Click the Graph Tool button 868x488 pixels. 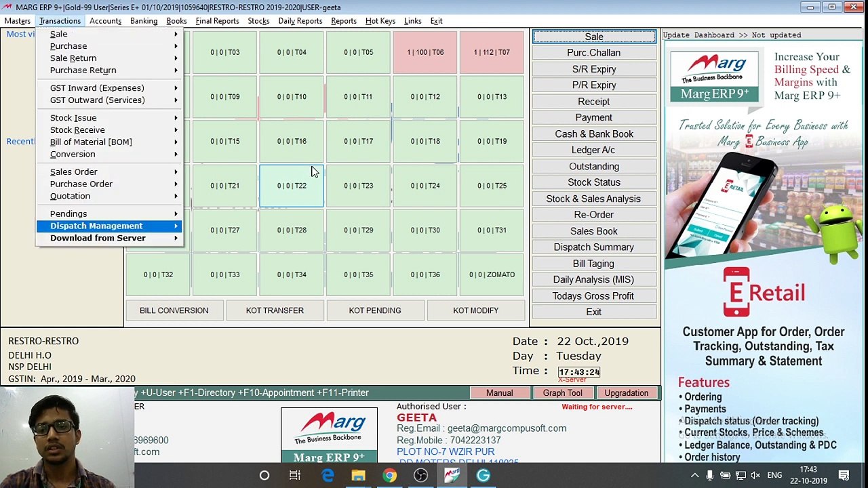pyautogui.click(x=562, y=393)
